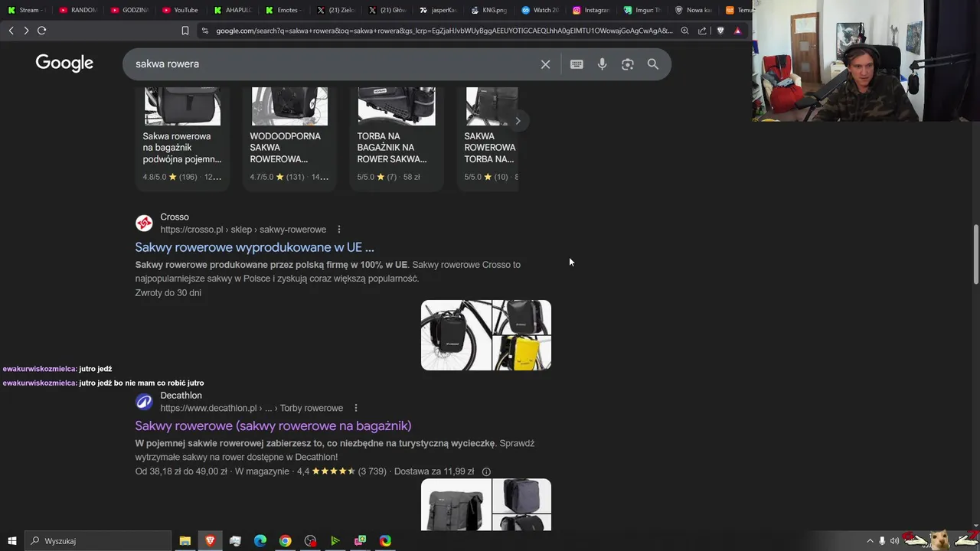Switch to the Imgur tab
Image resolution: width=980 pixels, height=551 pixels.
pyautogui.click(x=642, y=10)
